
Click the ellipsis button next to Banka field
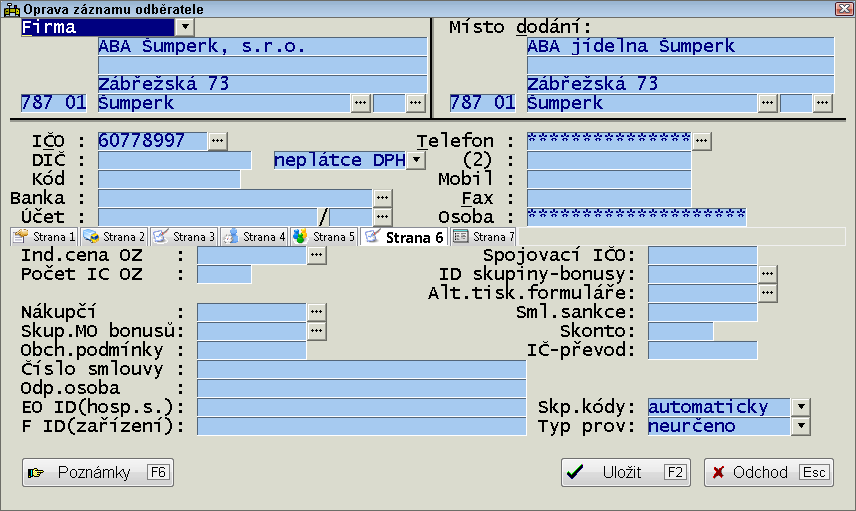[382, 198]
